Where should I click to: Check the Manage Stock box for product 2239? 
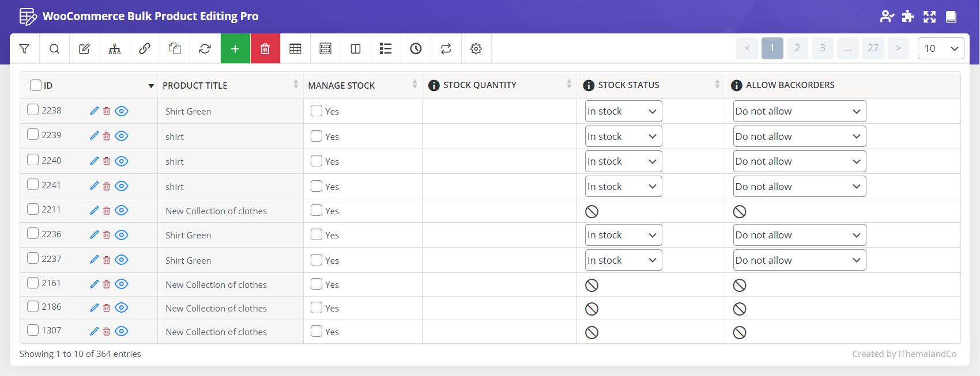tap(316, 136)
